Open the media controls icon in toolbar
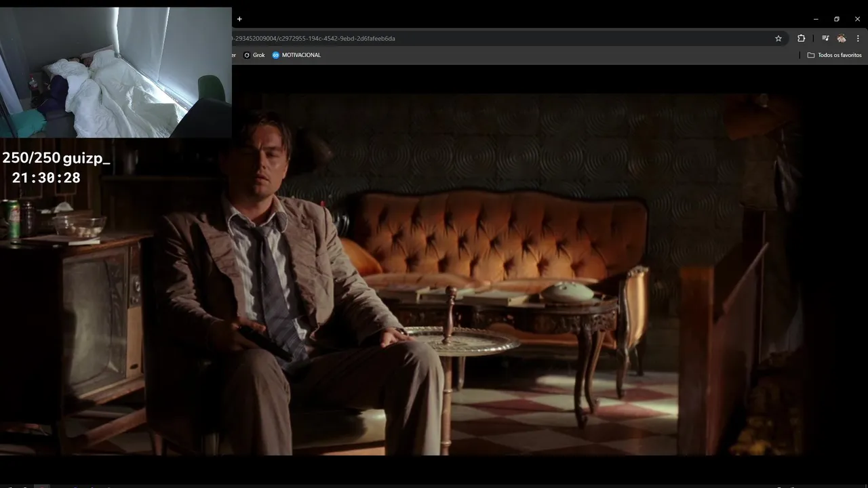This screenshot has width=868, height=488. pyautogui.click(x=825, y=39)
